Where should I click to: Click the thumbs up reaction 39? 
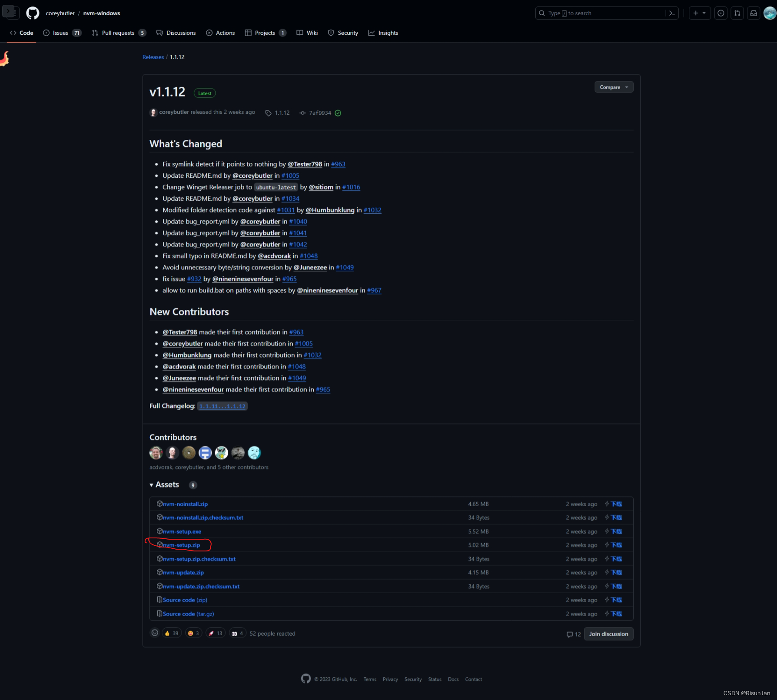pyautogui.click(x=172, y=634)
